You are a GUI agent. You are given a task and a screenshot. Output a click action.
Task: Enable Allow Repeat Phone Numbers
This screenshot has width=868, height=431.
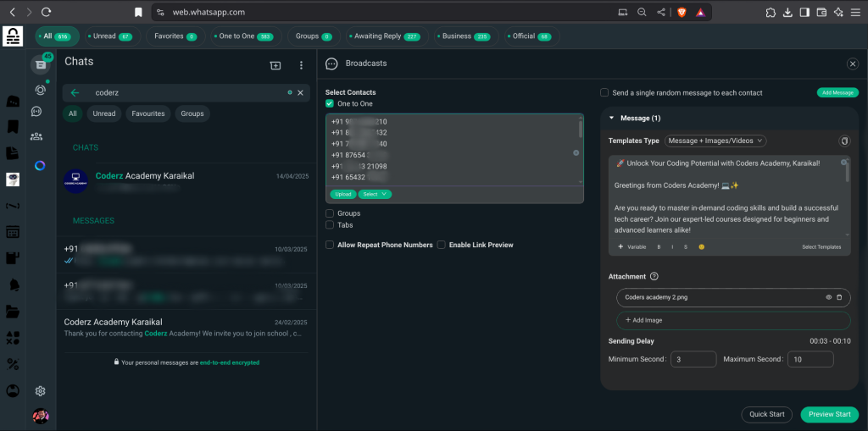tap(330, 245)
